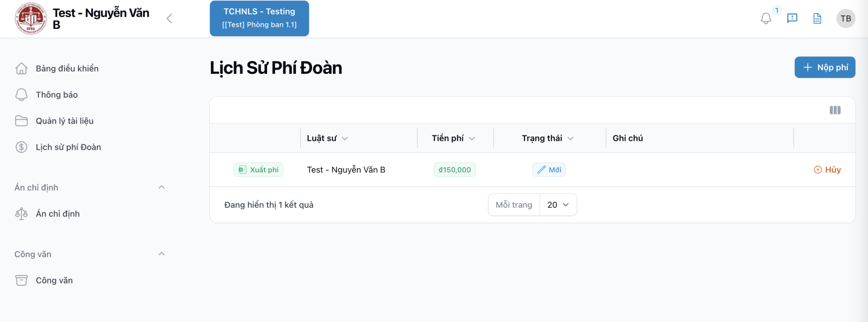Screen dimensions: 868x322
Task: Open the Trạng thái column filter
Action: [x=570, y=138]
